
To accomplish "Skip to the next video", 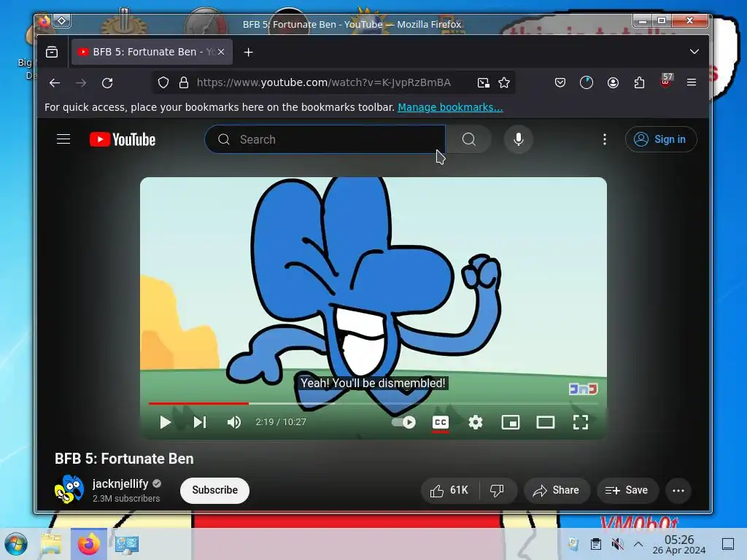I will point(200,422).
